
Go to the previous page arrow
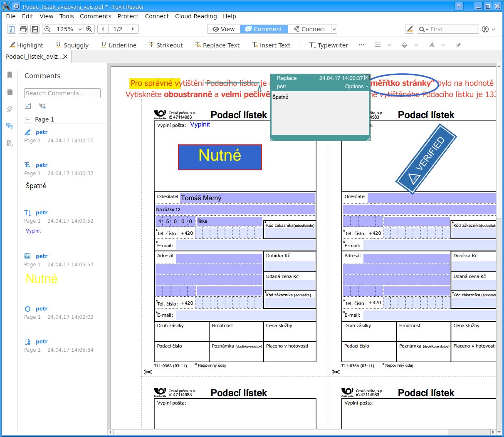tap(103, 29)
